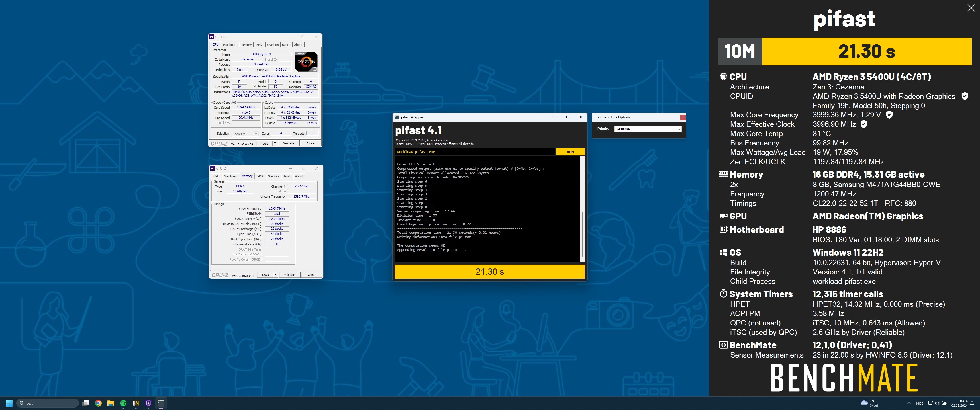The width and height of the screenshot is (980, 410).
Task: Switch to Memory tab in upper CPU-Z window
Action: pos(246,44)
